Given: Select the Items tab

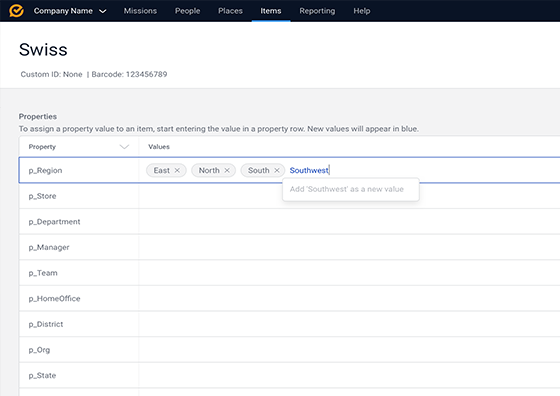Looking at the screenshot, I should [271, 11].
